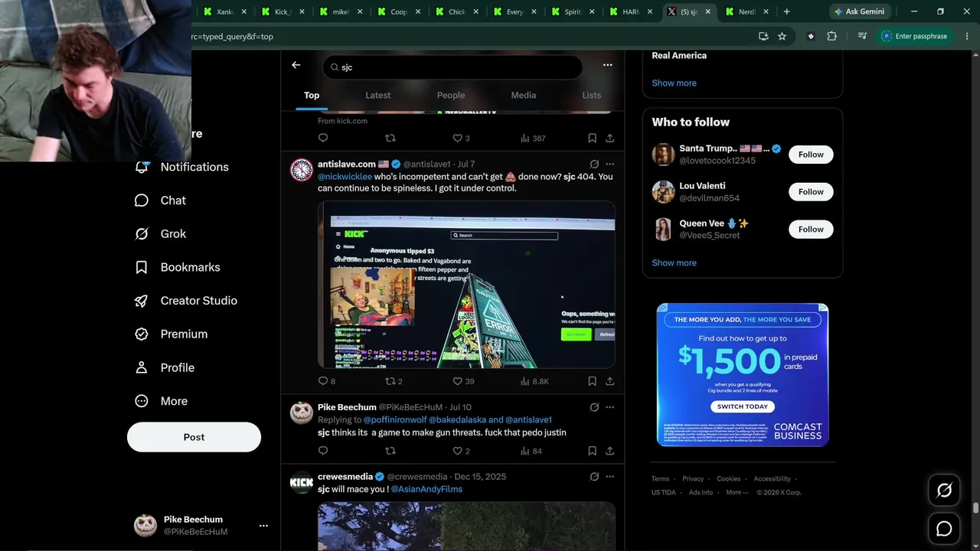This screenshot has width=980, height=551.
Task: Click the Post button
Action: coord(194,437)
